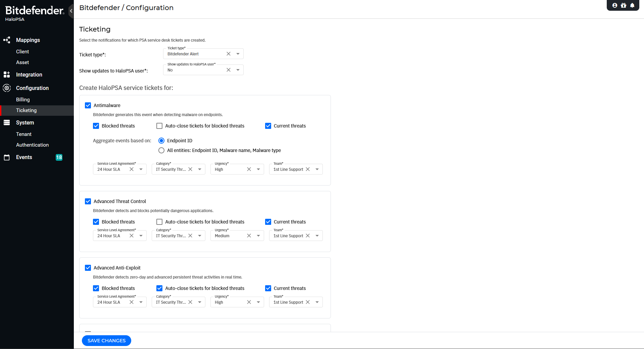Clear Antimalware Category value
This screenshot has width=644, height=349.
190,169
